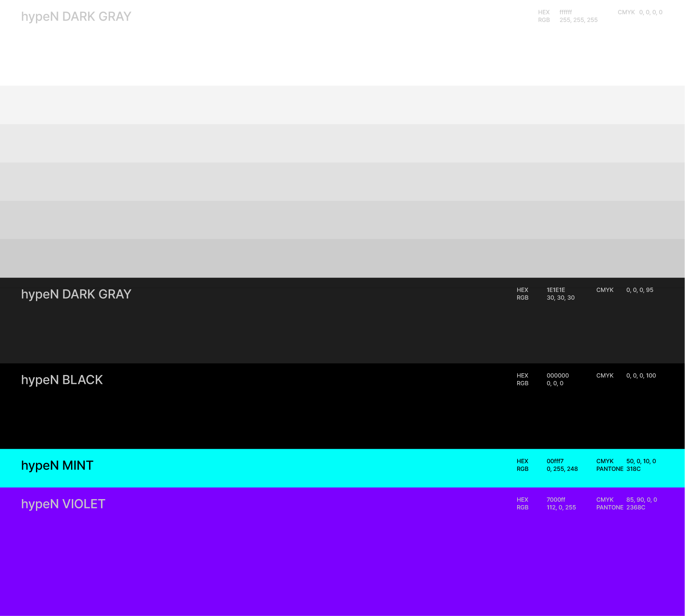Select the hypeN MINT cyan color band

(x=342, y=468)
